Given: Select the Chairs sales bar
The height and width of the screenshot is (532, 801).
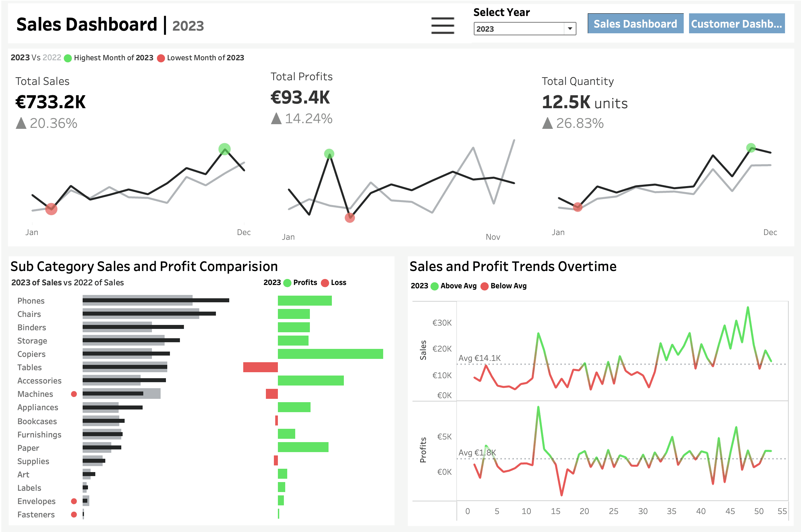Looking at the screenshot, I should [x=149, y=314].
